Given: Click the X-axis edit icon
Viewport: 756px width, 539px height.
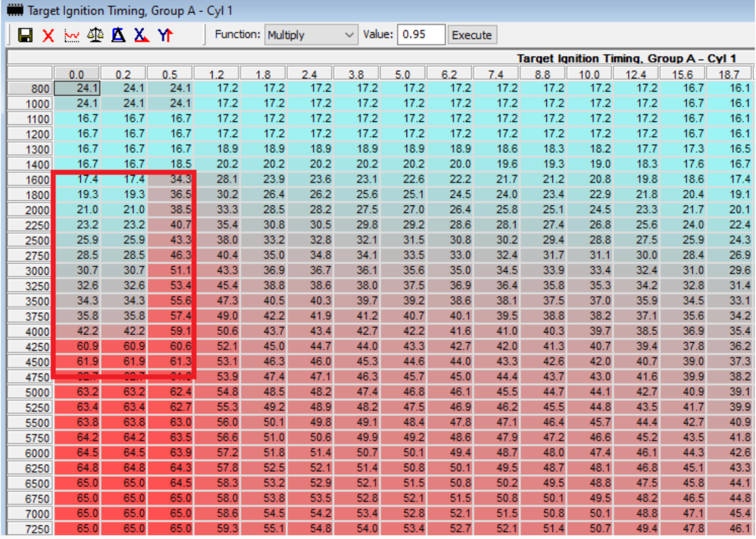Looking at the screenshot, I should [x=141, y=35].
